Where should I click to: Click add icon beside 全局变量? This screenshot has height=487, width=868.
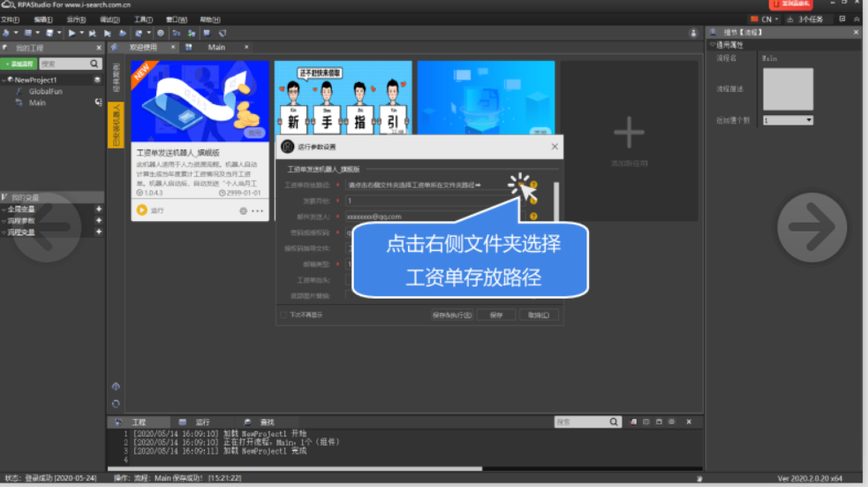pos(99,209)
